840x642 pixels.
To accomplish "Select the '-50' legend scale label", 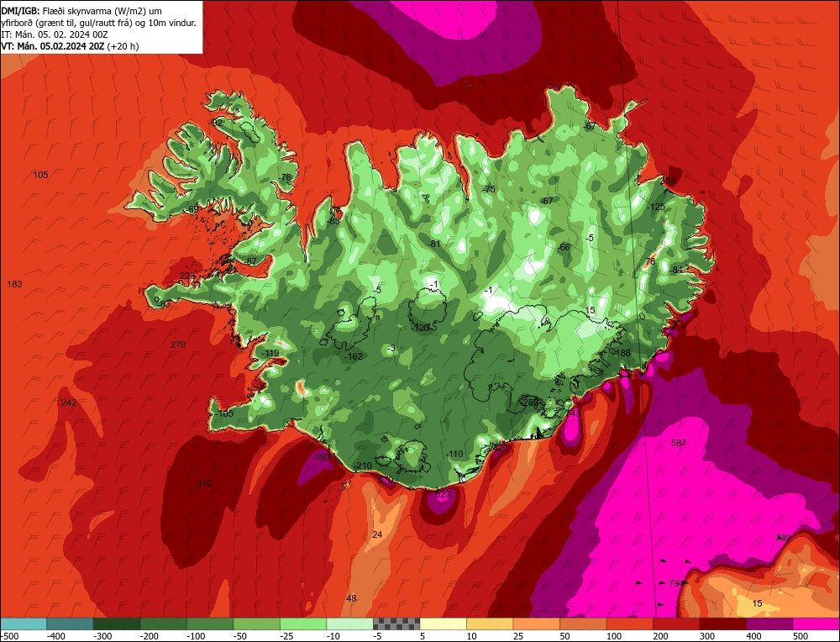I will pos(240,636).
